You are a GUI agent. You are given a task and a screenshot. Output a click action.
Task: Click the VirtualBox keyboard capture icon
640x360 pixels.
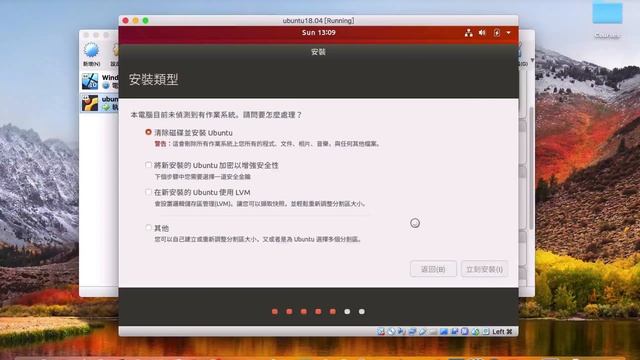pyautogui.click(x=486, y=331)
